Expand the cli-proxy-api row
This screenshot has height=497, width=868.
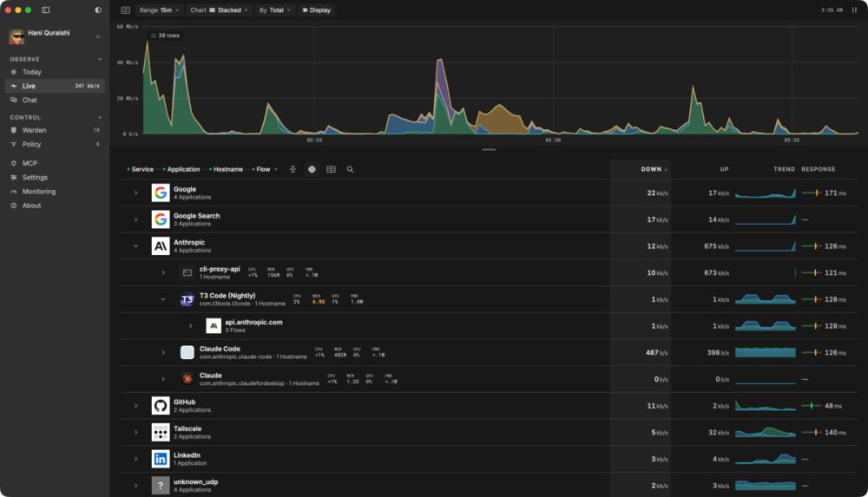pyautogui.click(x=163, y=273)
